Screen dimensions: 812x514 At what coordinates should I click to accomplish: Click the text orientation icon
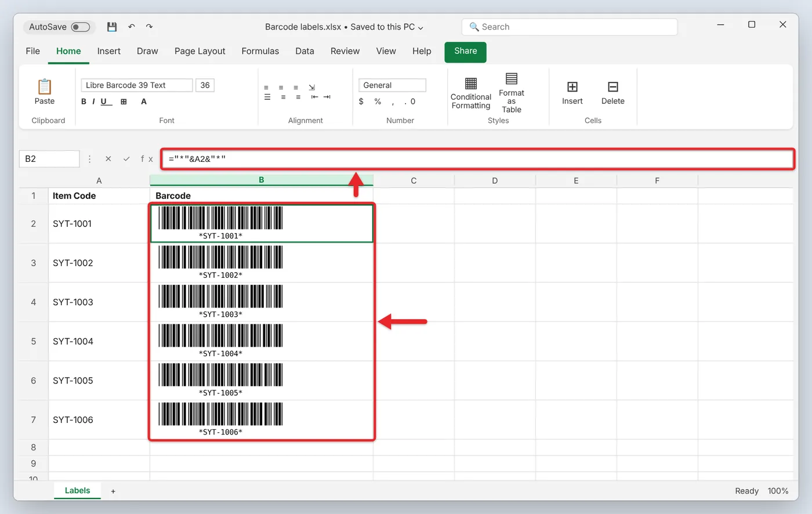(x=312, y=88)
